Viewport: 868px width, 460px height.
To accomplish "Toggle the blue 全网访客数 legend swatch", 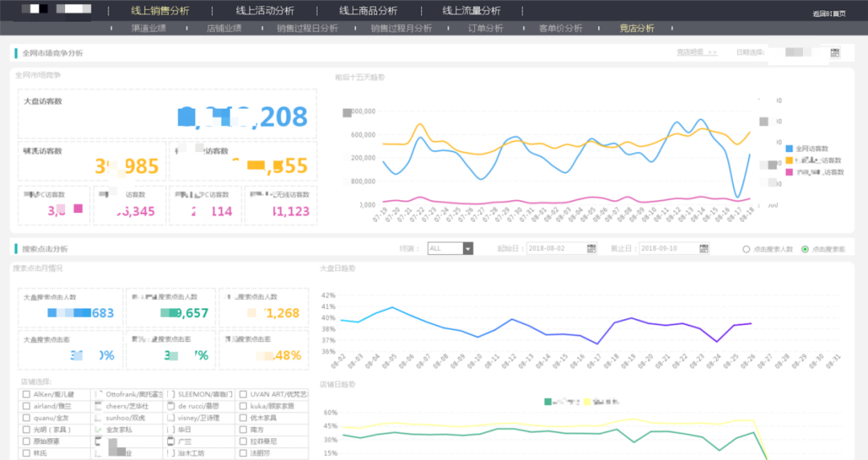I will coord(789,149).
